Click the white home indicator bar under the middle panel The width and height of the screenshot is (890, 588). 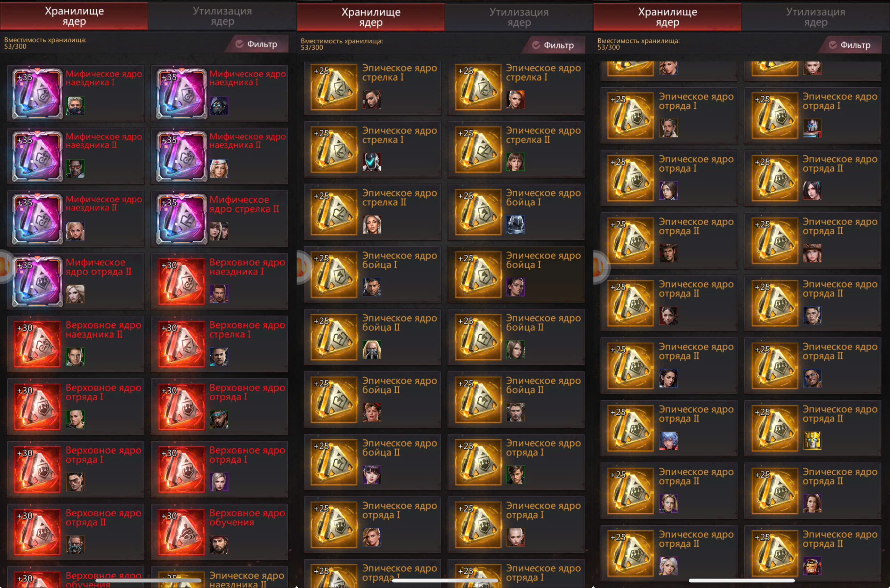445,580
